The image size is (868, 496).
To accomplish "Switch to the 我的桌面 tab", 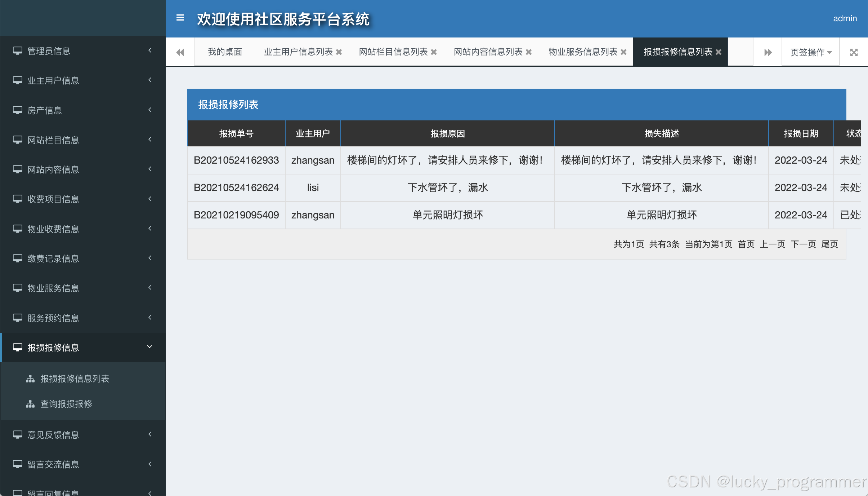I will pyautogui.click(x=225, y=52).
